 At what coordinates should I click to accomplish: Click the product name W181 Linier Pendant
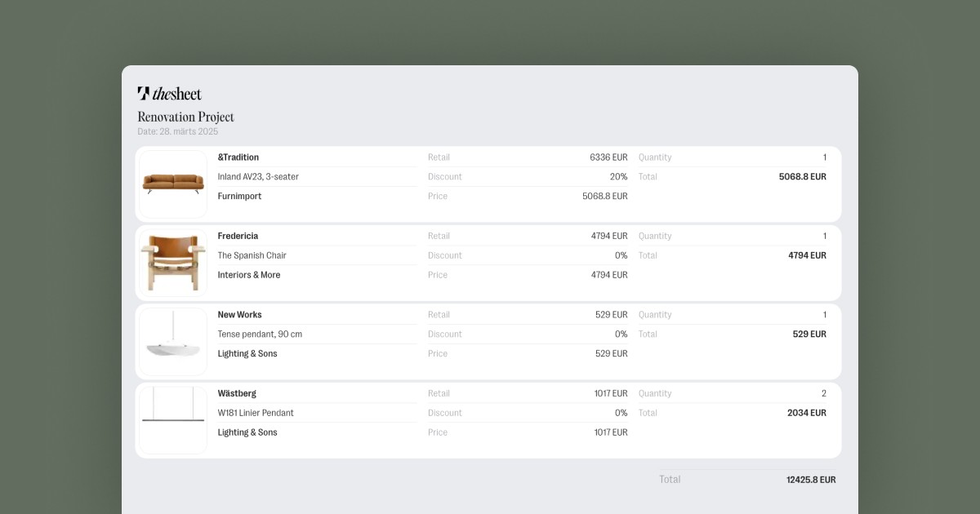[256, 413]
